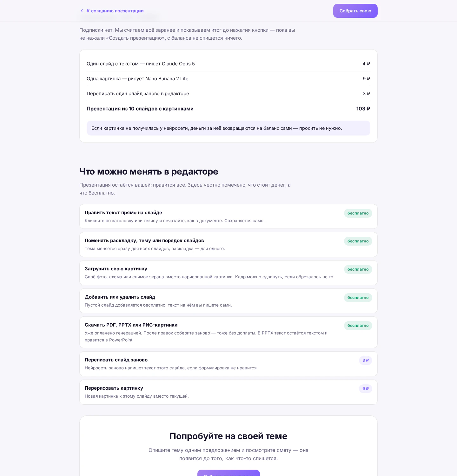Click the refund notice about failed pictures
The image size is (457, 476).
(x=228, y=128)
